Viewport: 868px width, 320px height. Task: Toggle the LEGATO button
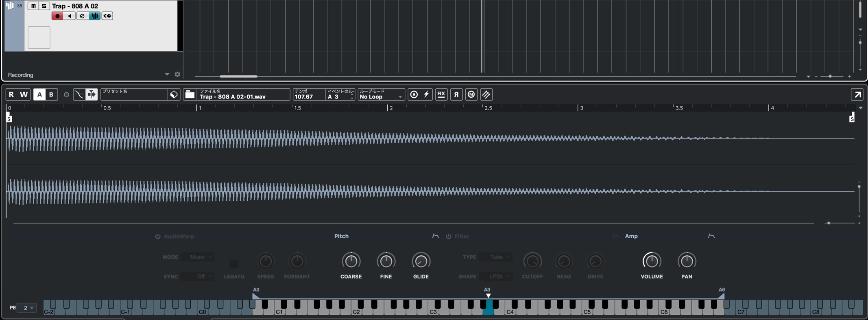[234, 263]
